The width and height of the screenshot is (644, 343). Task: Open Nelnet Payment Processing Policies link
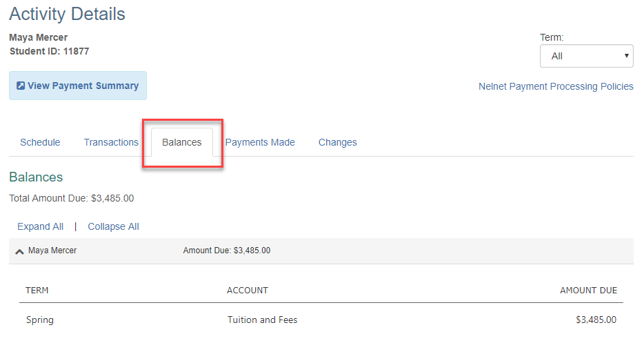pyautogui.click(x=556, y=86)
